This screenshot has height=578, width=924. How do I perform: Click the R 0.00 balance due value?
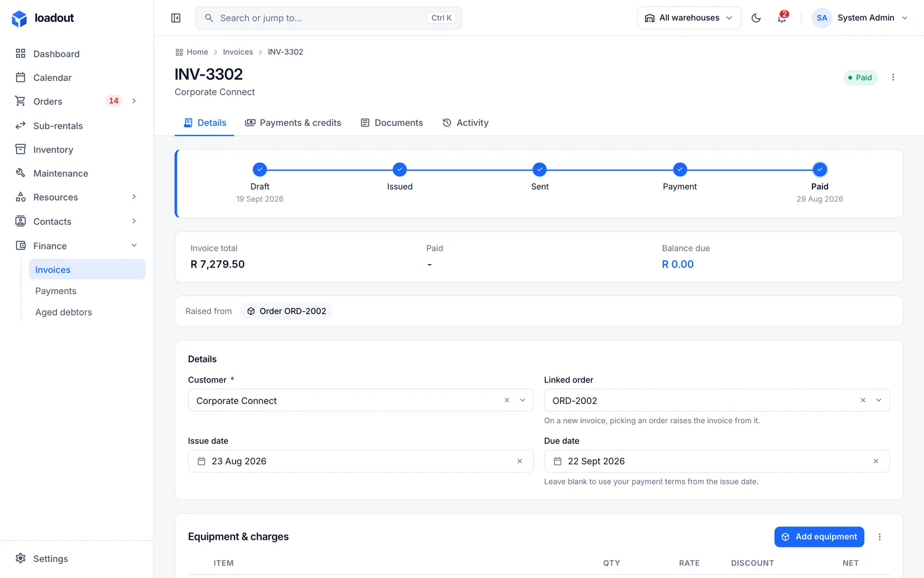(x=677, y=264)
